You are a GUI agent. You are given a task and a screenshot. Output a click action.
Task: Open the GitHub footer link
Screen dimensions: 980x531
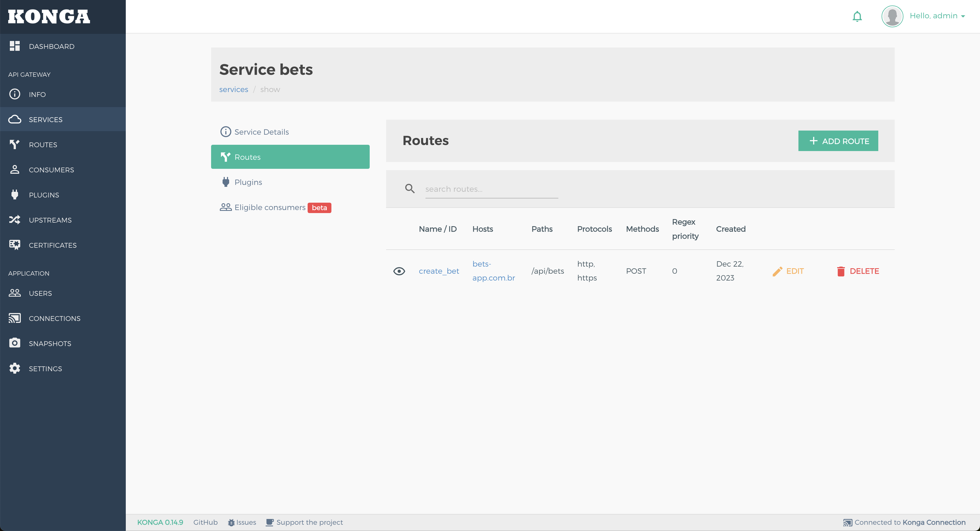pos(205,522)
